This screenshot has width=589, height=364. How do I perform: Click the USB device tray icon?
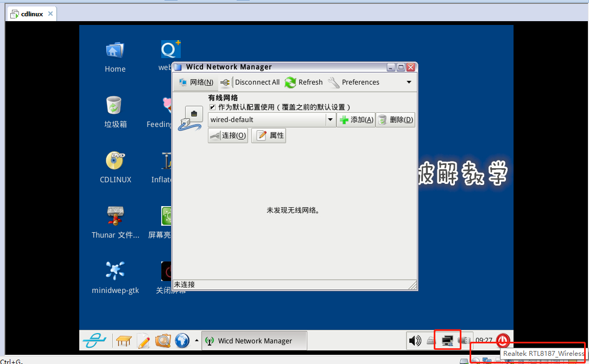(x=464, y=340)
